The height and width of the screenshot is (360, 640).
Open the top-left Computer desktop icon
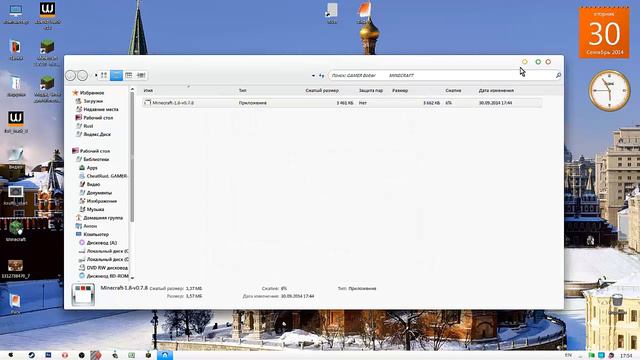[x=16, y=14]
